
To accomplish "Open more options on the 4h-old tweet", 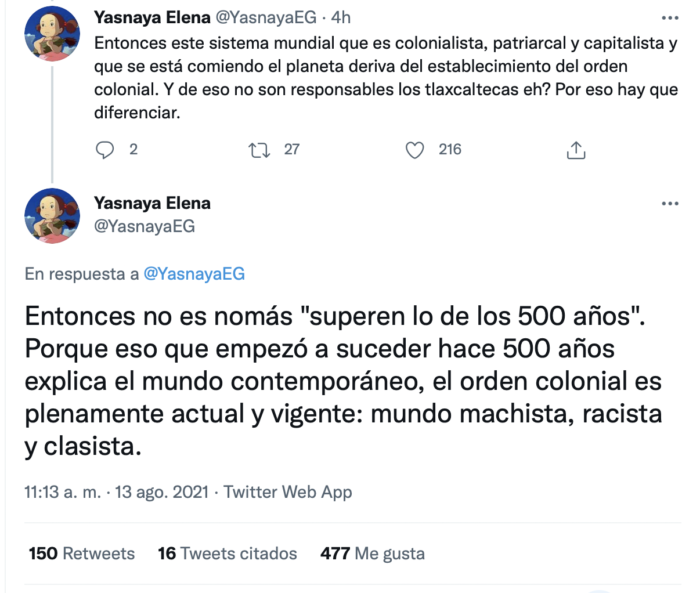I will coord(669,17).
